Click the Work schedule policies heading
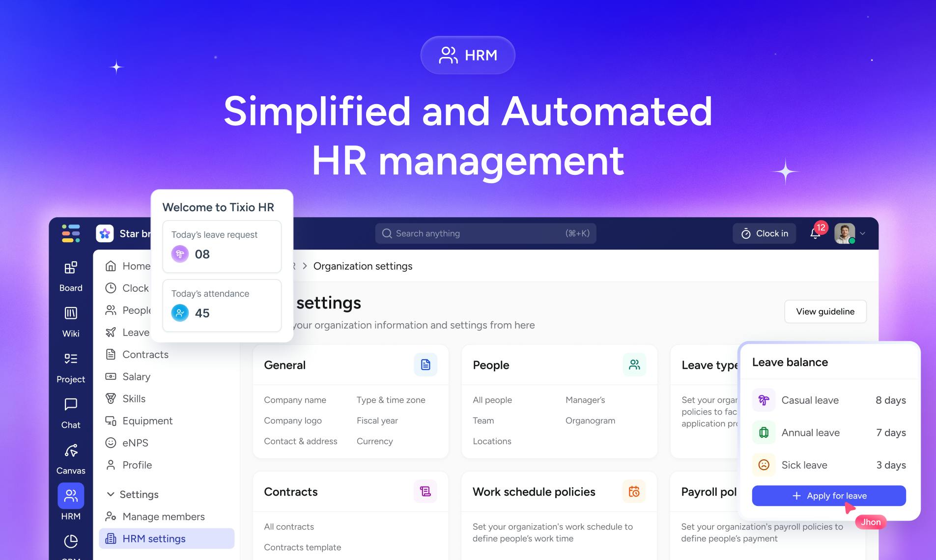 click(534, 492)
